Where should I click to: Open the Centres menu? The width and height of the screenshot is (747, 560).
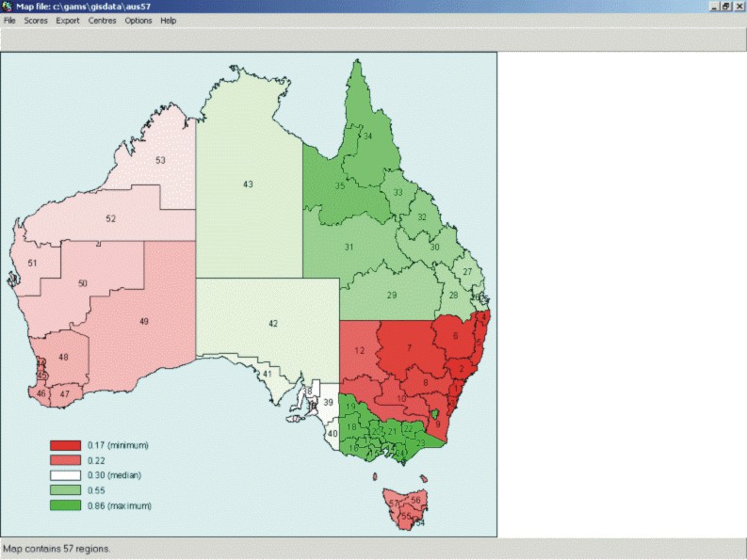[102, 21]
